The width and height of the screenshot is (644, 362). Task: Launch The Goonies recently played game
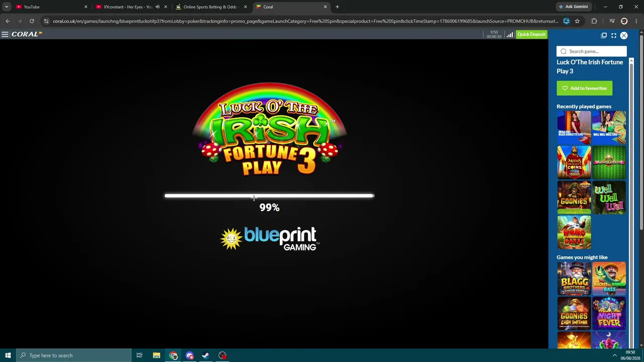pyautogui.click(x=574, y=198)
